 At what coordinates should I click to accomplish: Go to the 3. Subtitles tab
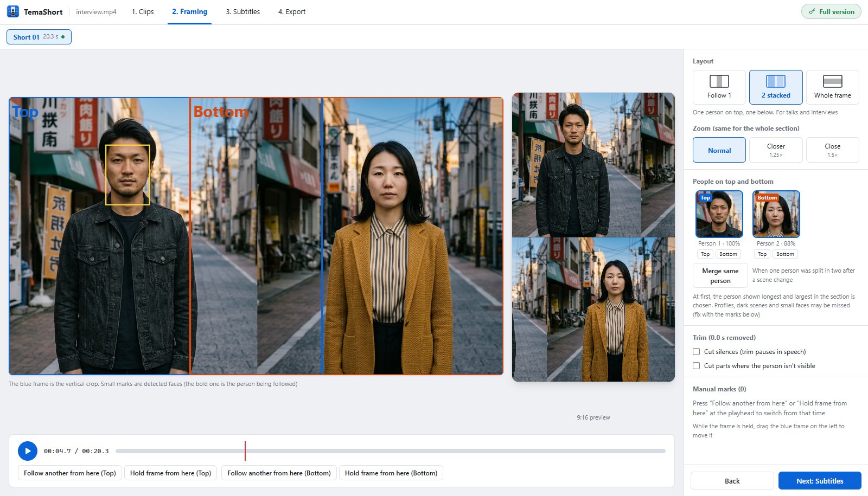pyautogui.click(x=243, y=12)
